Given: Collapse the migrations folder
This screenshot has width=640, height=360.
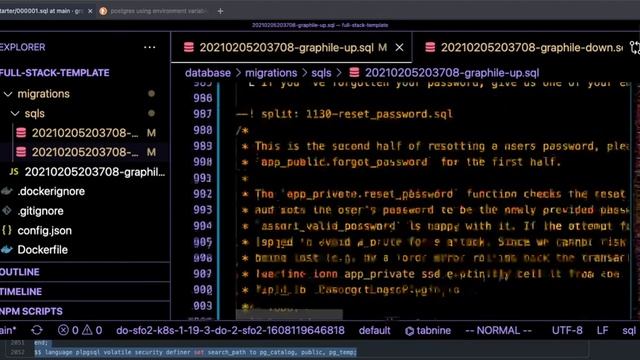Looking at the screenshot, I should click(43, 94).
